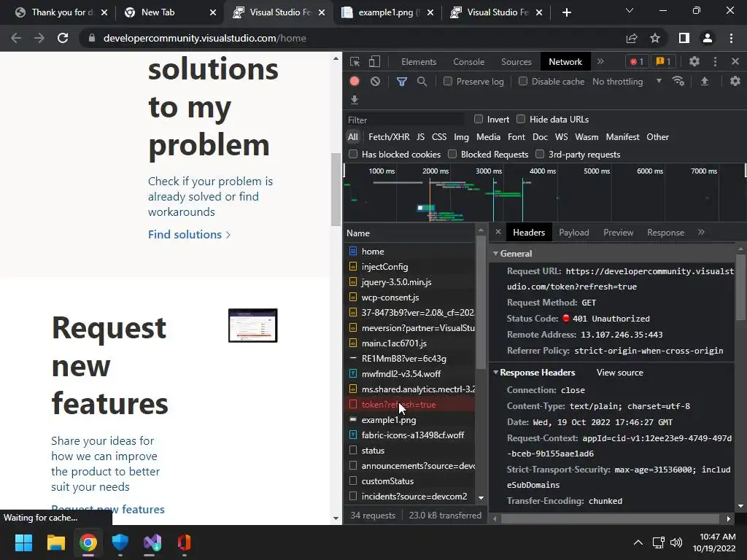Image resolution: width=747 pixels, height=560 pixels.
Task: Click the network Filter text field
Action: click(405, 120)
